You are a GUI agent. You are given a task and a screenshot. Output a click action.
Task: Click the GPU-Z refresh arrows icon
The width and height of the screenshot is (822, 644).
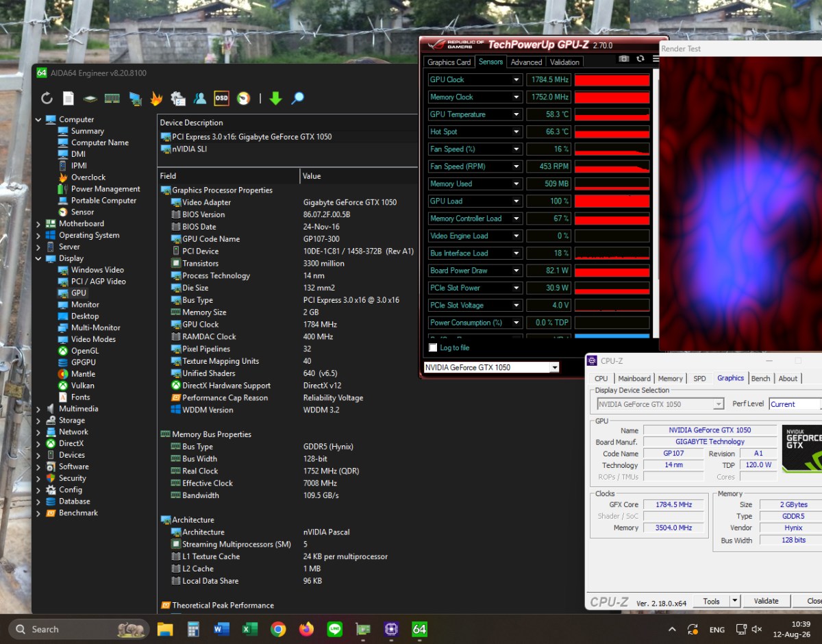click(640, 60)
